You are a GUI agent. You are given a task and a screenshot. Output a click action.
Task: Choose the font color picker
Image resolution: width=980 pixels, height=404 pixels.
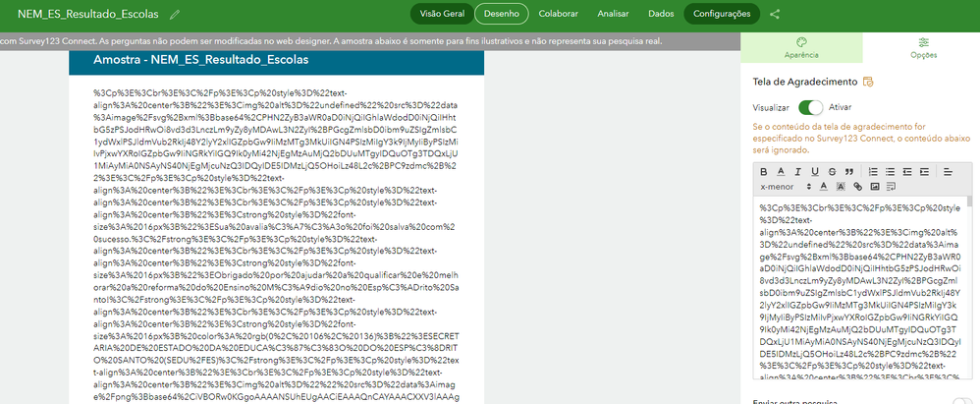(x=823, y=187)
